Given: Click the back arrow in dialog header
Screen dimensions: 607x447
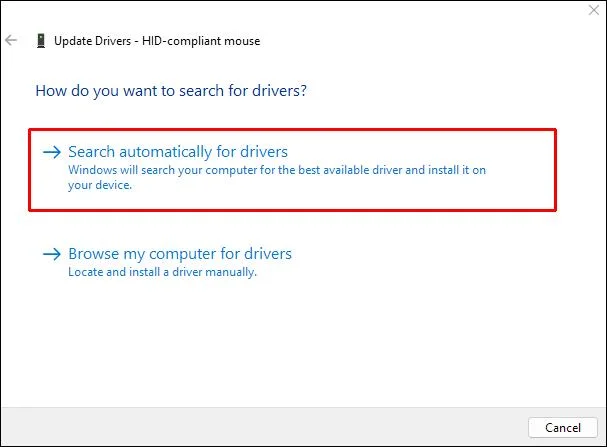Looking at the screenshot, I should click(x=12, y=40).
